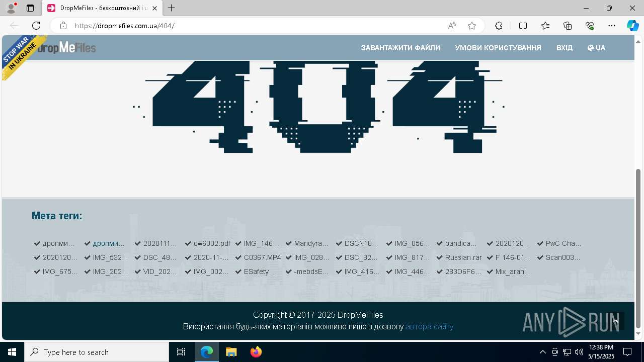This screenshot has width=644, height=362.
Task: Open a new tab with plus button
Action: 172,8
